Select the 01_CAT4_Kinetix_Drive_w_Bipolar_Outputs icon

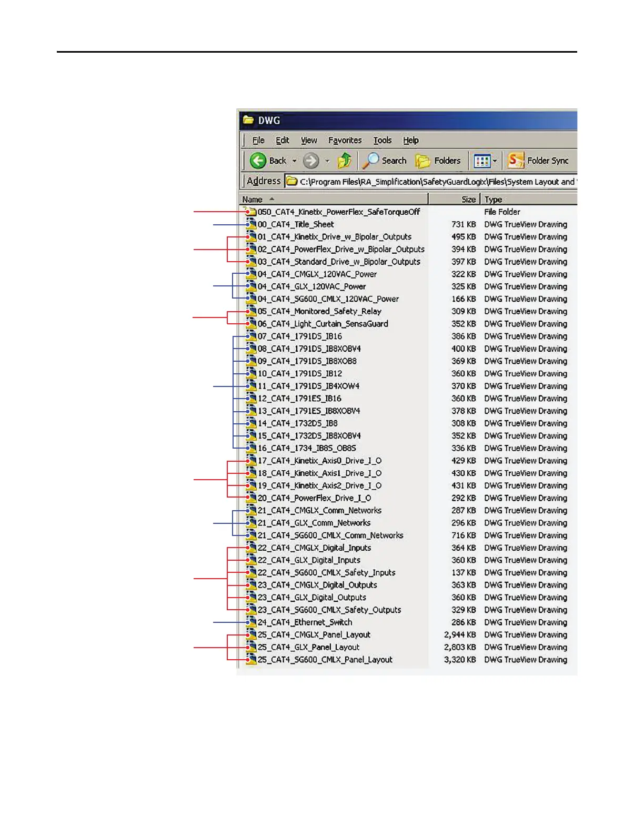[251, 237]
